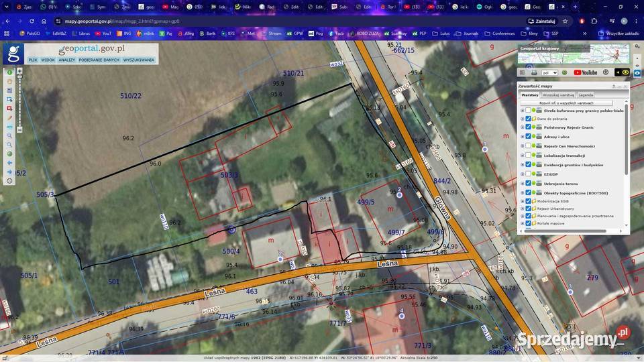The height and width of the screenshot is (362, 644).
Task: Open the calculator measure tool
Action: point(9,90)
